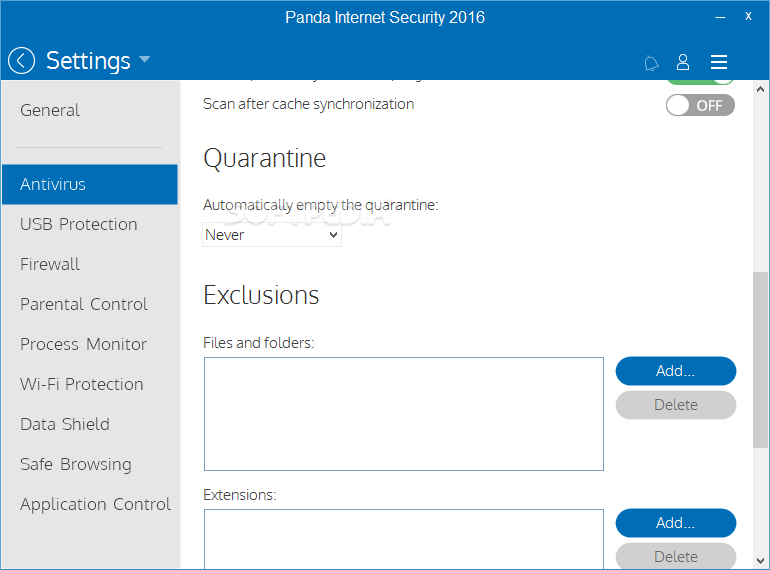Minimize the Panda Internet Security window
The image size is (770, 570).
coord(720,18)
